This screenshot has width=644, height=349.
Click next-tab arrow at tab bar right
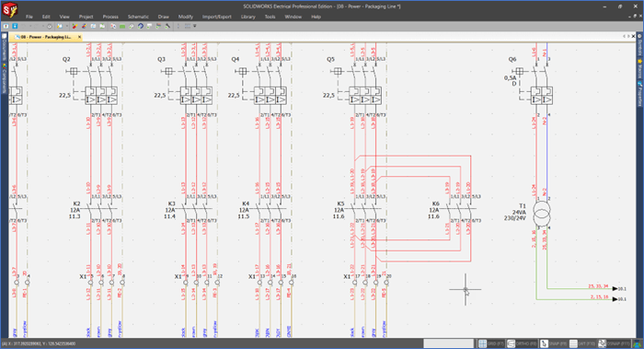click(628, 37)
